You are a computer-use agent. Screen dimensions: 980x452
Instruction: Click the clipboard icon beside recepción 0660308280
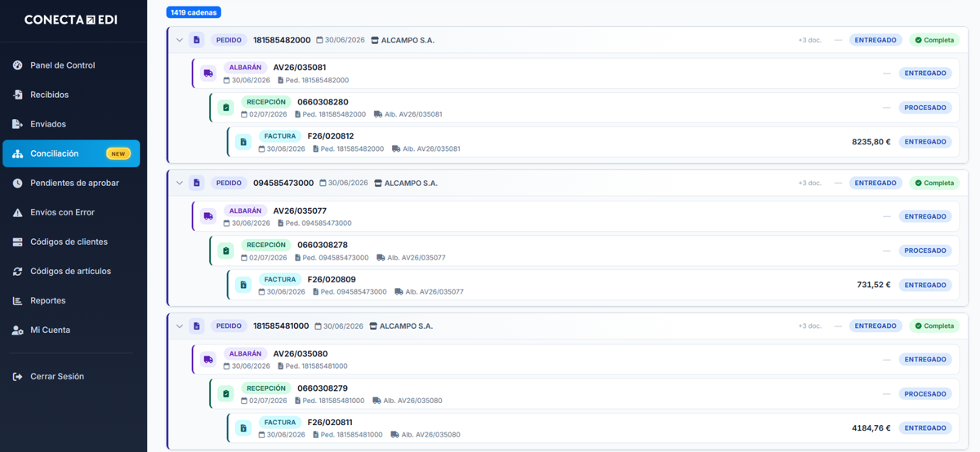225,108
